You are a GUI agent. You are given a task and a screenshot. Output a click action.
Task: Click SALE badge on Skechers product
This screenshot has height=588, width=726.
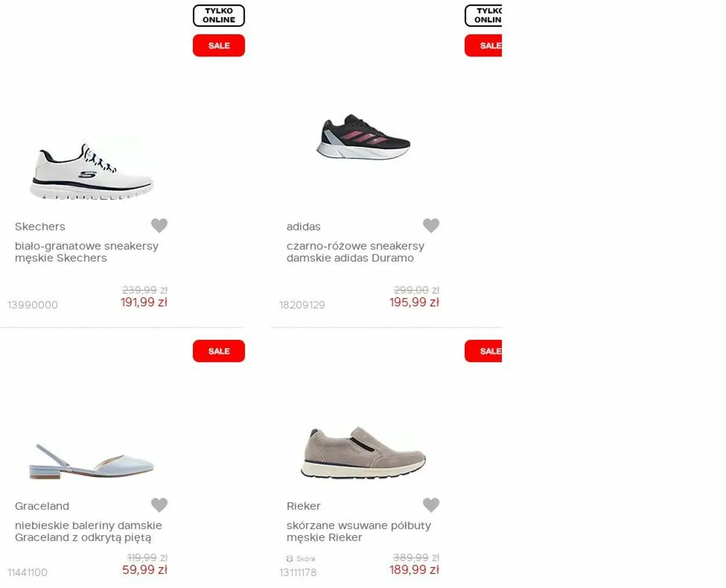coord(219,45)
